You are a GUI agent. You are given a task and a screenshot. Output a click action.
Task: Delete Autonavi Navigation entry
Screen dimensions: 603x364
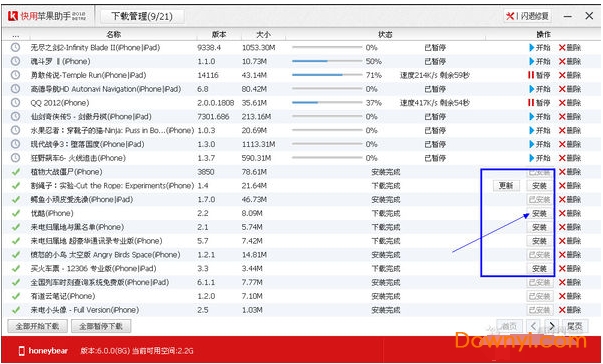click(x=570, y=89)
